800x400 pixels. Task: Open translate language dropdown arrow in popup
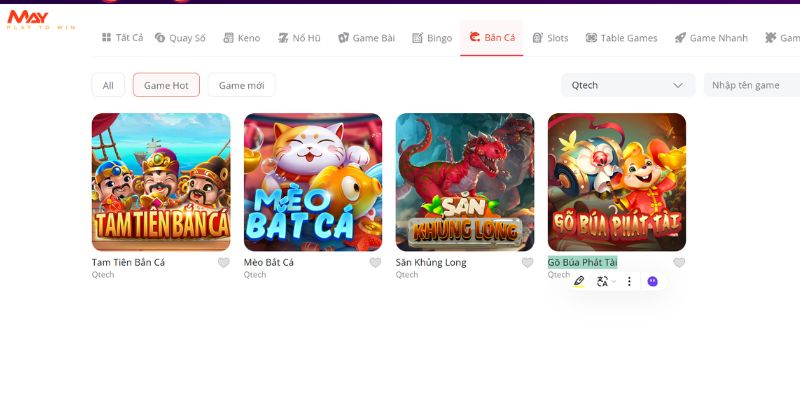[614, 282]
